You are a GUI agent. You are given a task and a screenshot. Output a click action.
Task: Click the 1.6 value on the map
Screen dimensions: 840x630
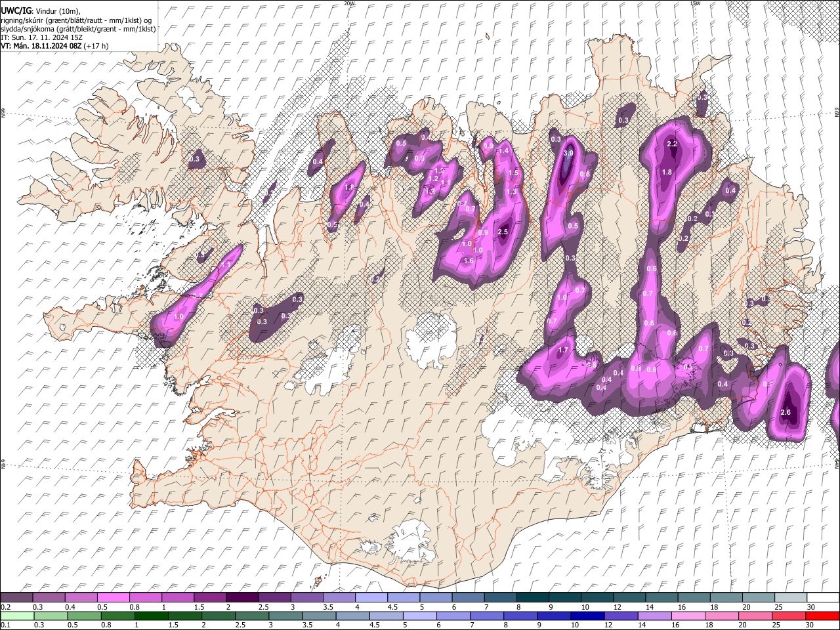click(x=469, y=261)
